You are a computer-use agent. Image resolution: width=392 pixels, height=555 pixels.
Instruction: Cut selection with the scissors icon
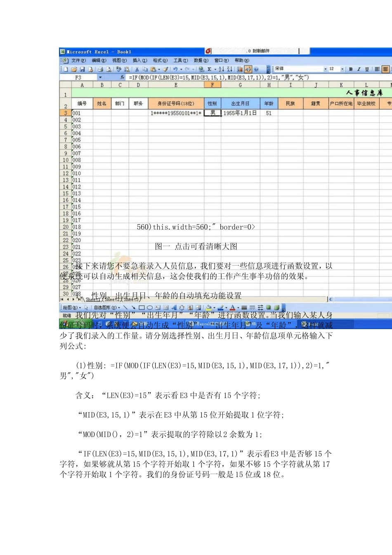(x=137, y=69)
